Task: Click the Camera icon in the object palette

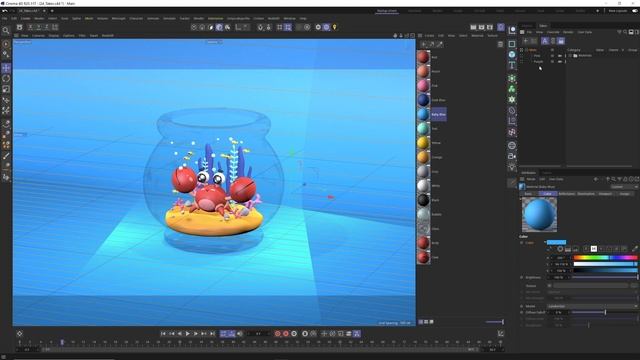Action: coord(512,156)
